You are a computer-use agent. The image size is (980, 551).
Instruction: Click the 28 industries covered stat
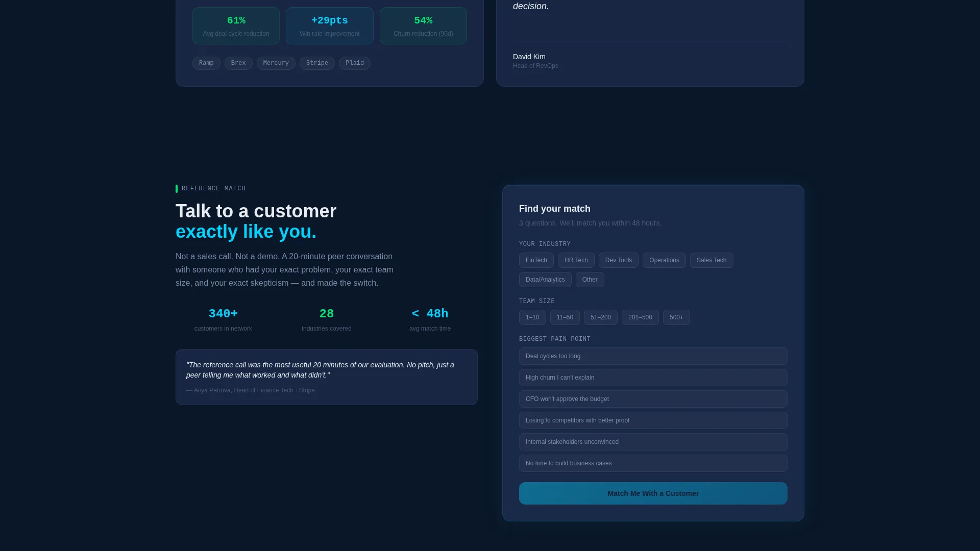[327, 320]
